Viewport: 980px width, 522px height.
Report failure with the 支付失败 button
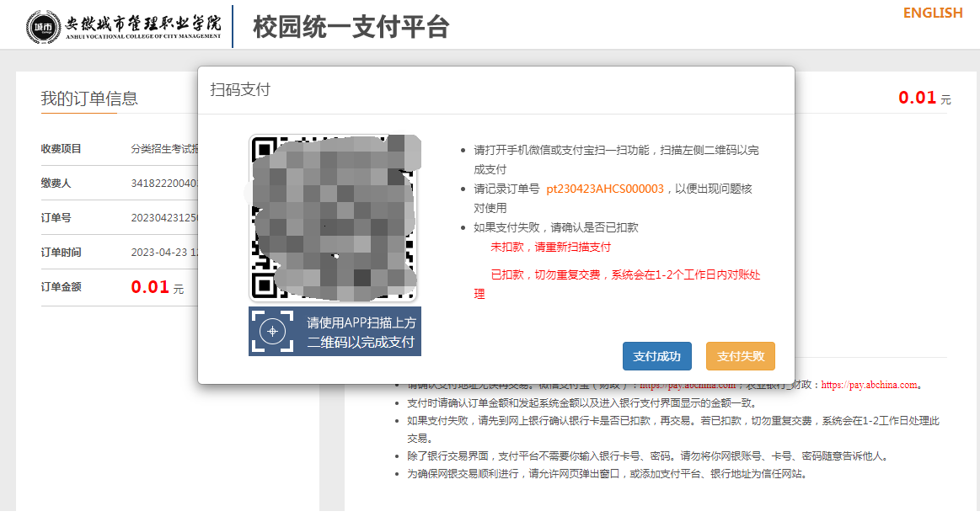click(741, 356)
